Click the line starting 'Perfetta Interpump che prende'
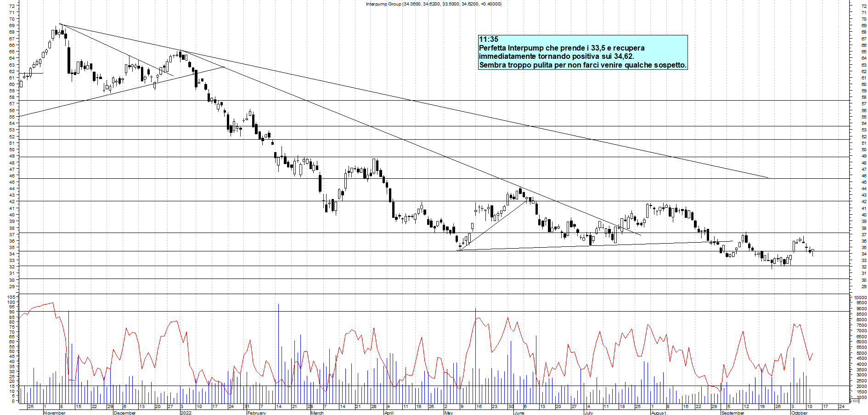 click(562, 48)
